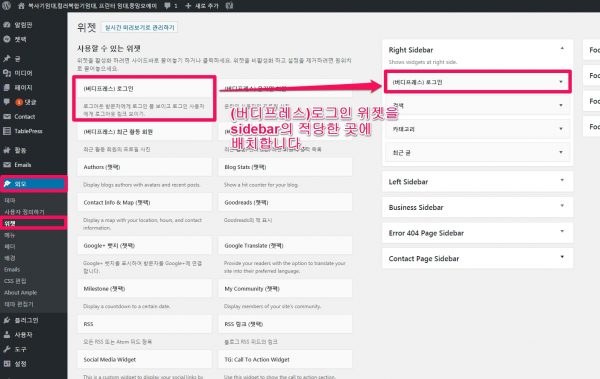Open the 사용자 정의하기 submenu item
Image resolution: width=600 pixels, height=379 pixels.
pyautogui.click(x=24, y=212)
